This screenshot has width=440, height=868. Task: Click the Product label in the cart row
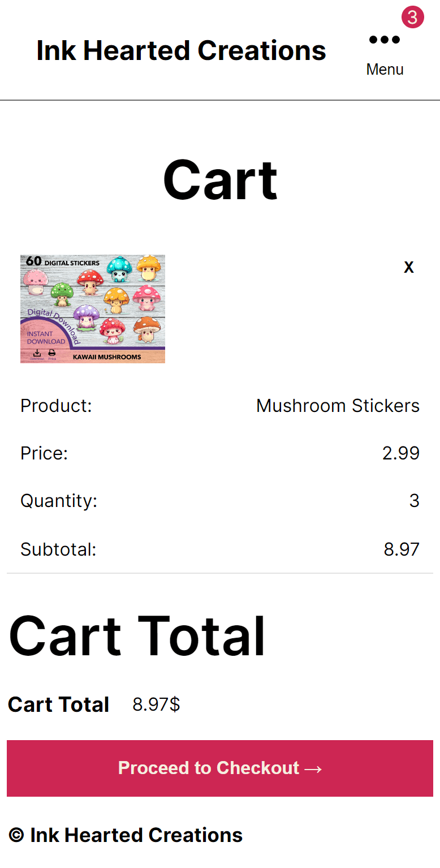[x=56, y=405]
